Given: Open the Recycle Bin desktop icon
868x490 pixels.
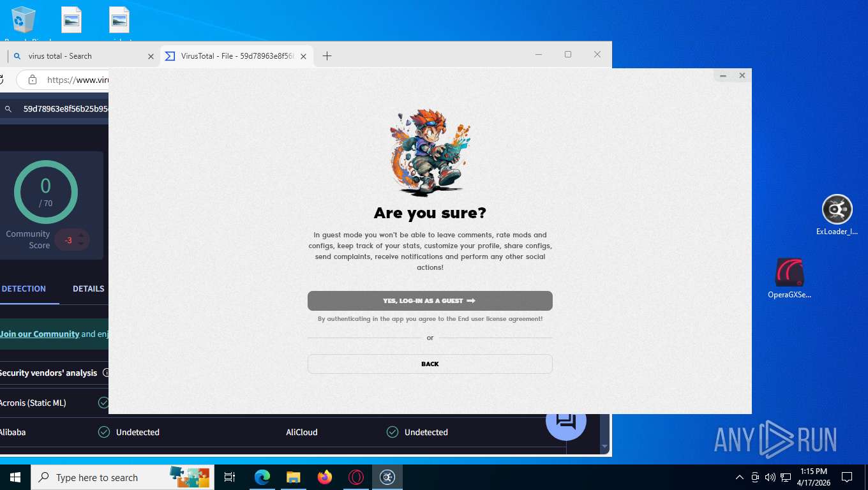Looking at the screenshot, I should (x=24, y=20).
